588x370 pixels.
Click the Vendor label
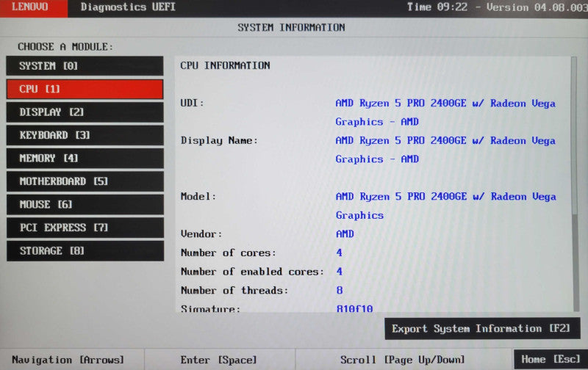[201, 234]
